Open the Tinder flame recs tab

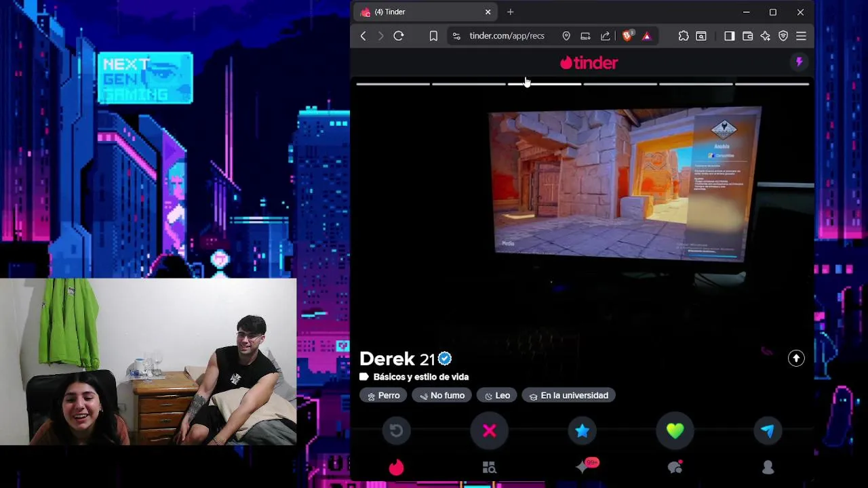click(x=396, y=467)
